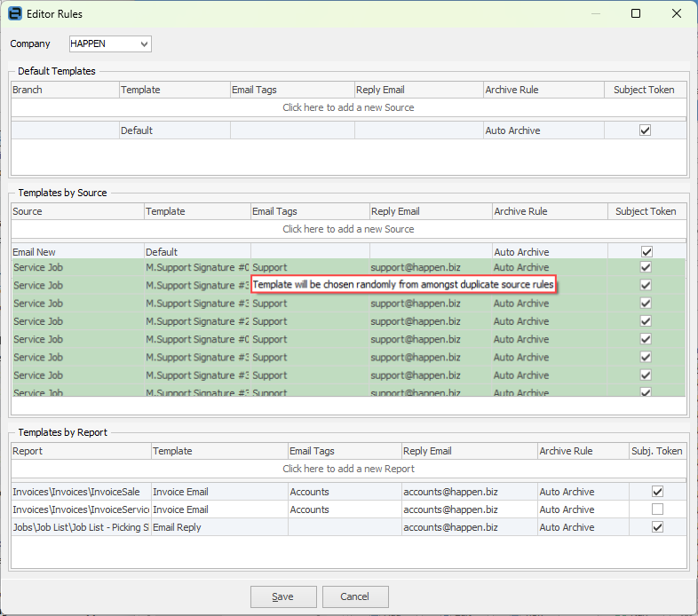Click Archive Rule header in Templates by Report
Viewport: 698px width, 616px height.
[583, 451]
